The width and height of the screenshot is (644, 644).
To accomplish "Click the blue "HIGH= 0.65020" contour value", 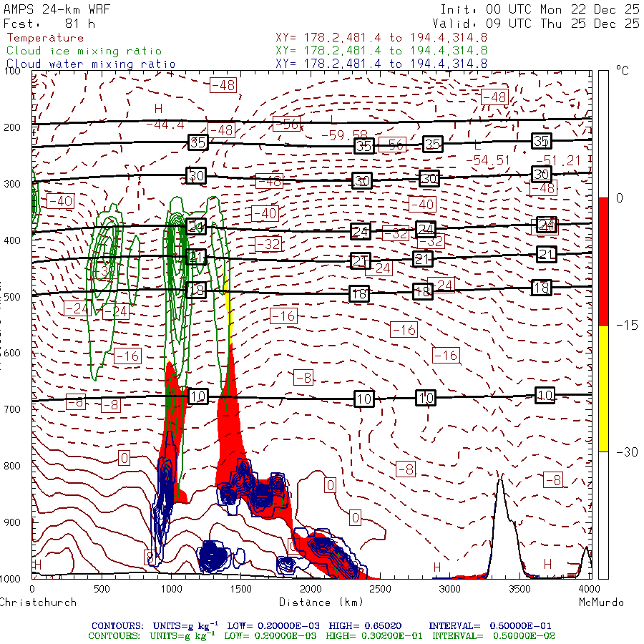I will (x=365, y=626).
